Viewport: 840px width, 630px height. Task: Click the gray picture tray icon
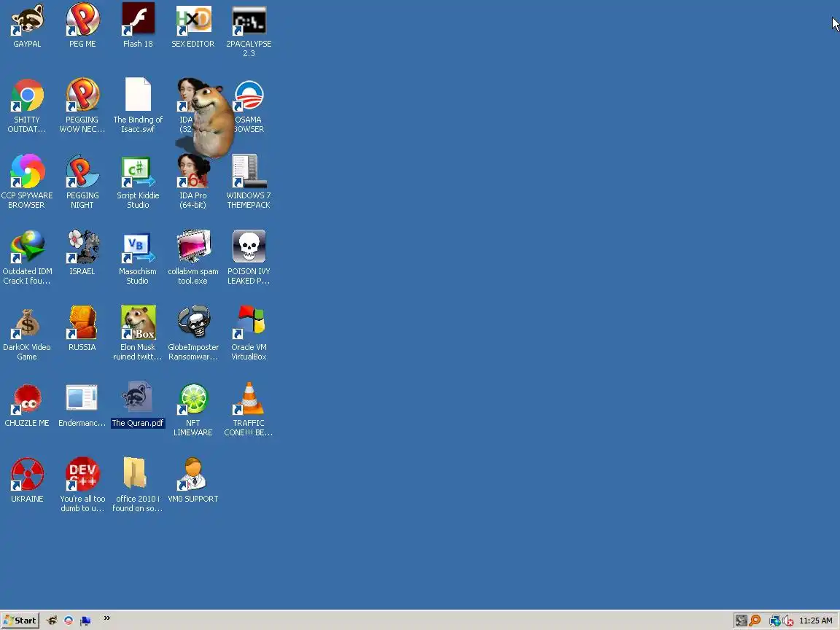tap(741, 621)
